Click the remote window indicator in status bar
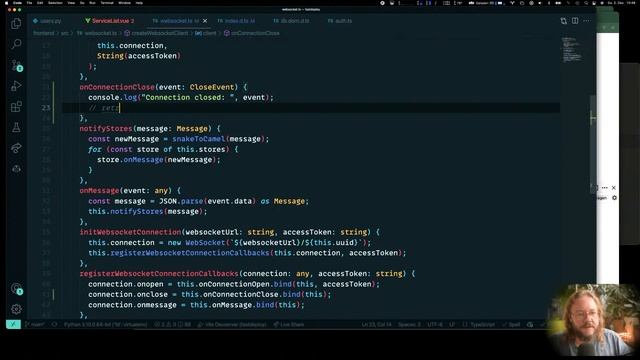Viewport: 640px width, 360px height. coord(13,324)
